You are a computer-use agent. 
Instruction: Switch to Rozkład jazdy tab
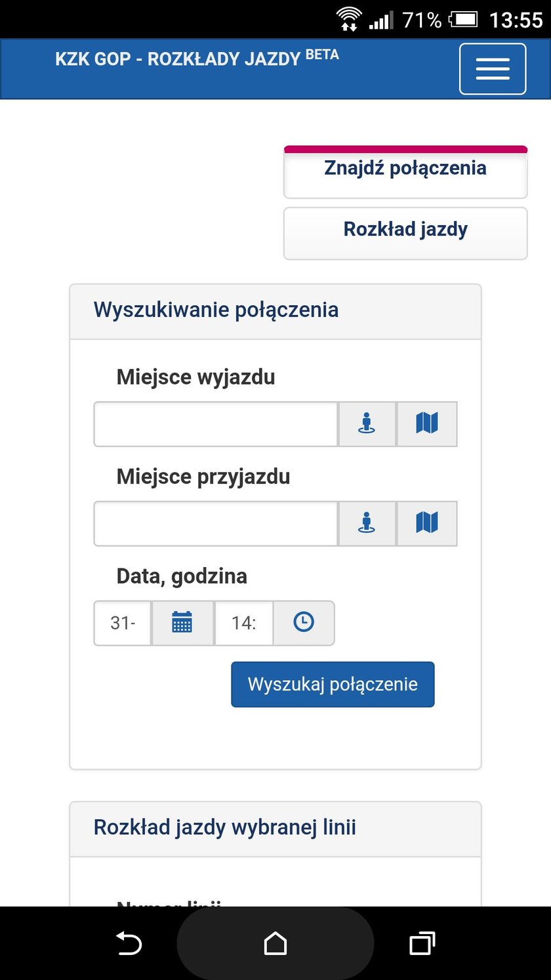(x=405, y=234)
